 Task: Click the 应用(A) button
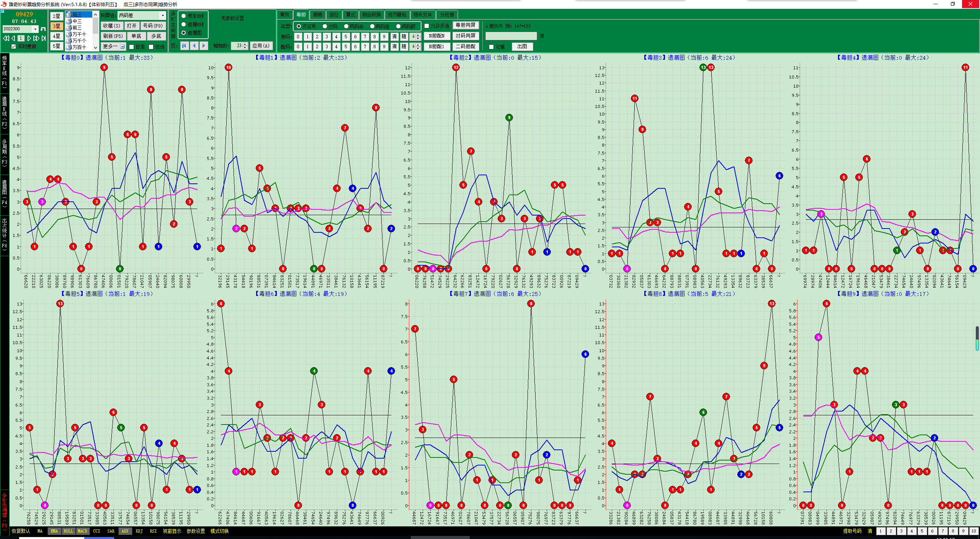pos(261,46)
